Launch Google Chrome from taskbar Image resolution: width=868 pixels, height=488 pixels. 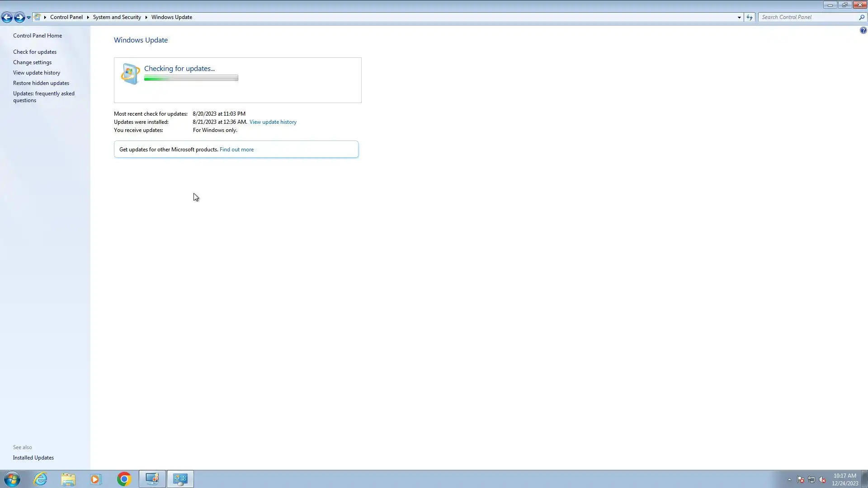[x=124, y=479]
